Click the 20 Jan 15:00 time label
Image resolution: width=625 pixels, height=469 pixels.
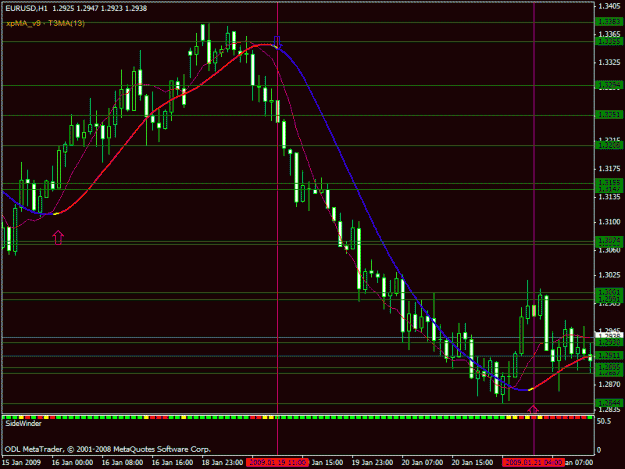pos(472,463)
